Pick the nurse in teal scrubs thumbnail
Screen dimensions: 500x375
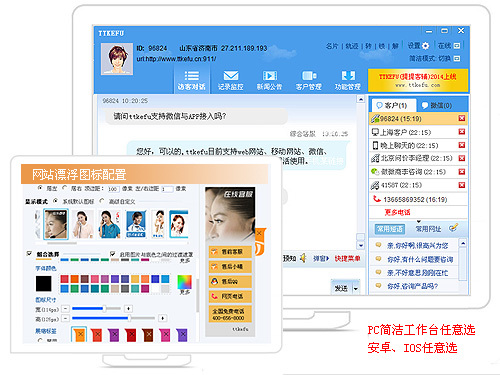(110, 224)
